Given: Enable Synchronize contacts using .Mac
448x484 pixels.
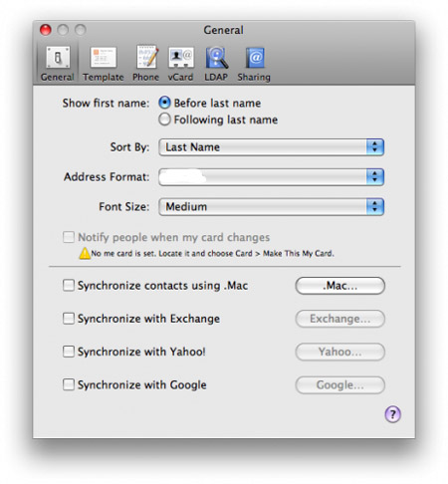Looking at the screenshot, I should tap(69, 285).
